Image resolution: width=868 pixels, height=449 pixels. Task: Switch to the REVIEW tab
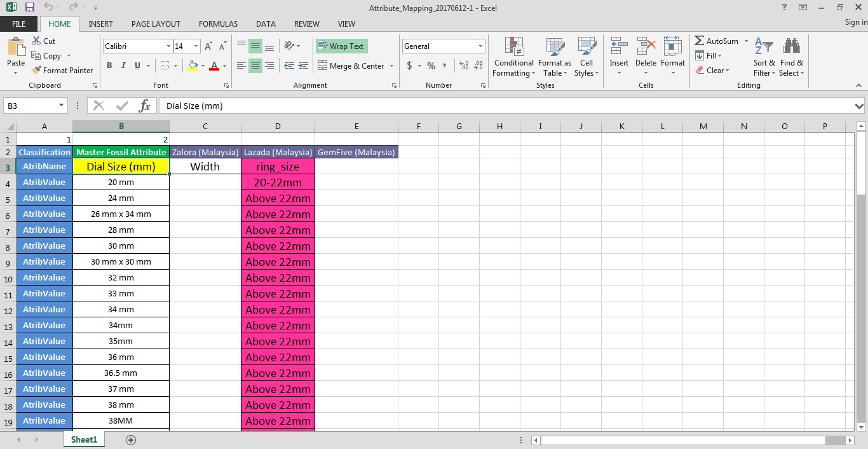point(307,24)
